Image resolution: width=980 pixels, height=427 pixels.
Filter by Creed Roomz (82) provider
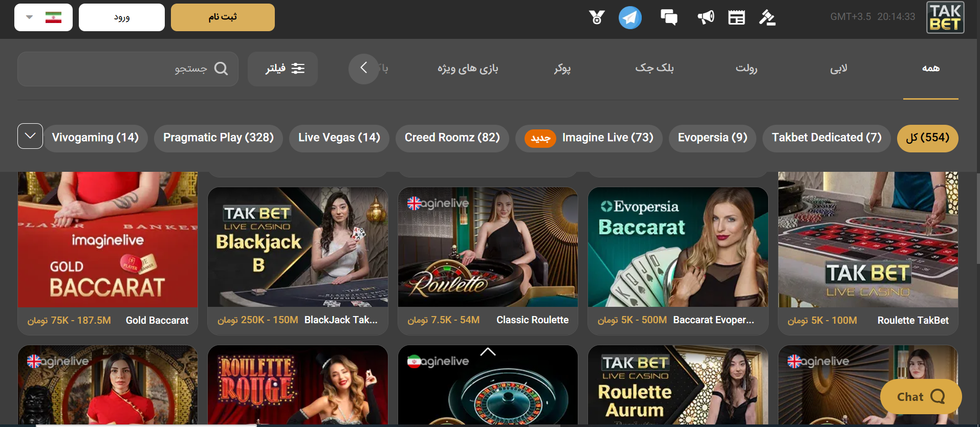click(x=452, y=138)
